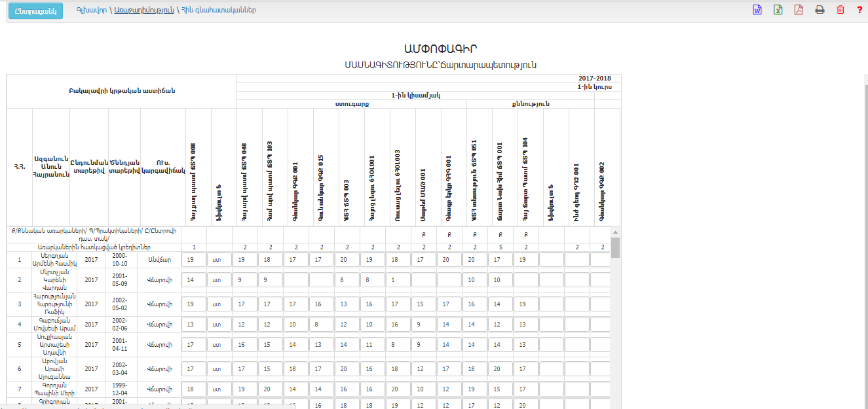Click the table's vertical scrollbar thumb

pos(615,248)
